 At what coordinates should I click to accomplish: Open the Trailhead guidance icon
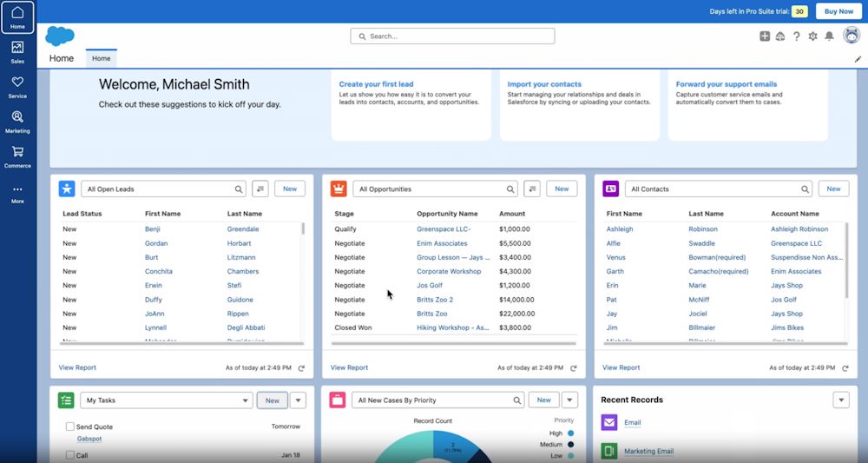[780, 36]
